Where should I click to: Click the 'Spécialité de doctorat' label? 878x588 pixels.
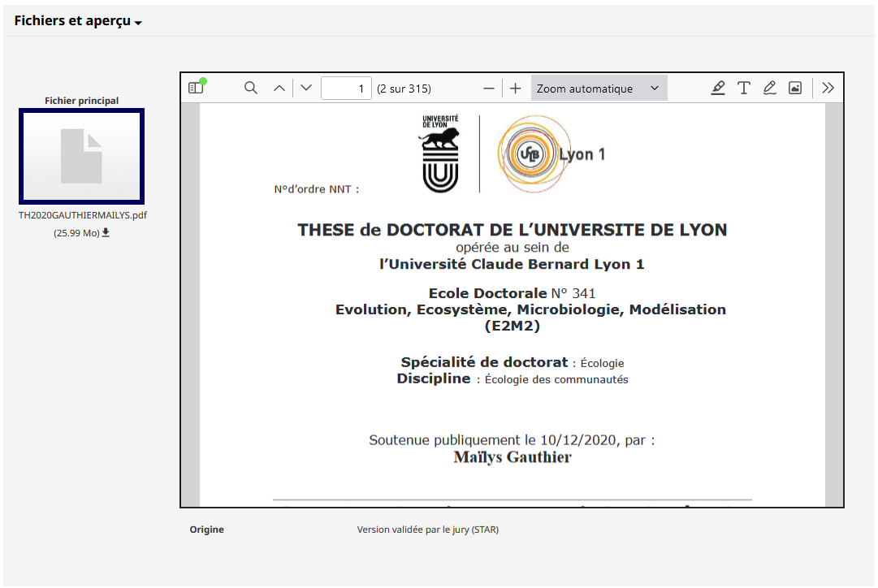[484, 362]
